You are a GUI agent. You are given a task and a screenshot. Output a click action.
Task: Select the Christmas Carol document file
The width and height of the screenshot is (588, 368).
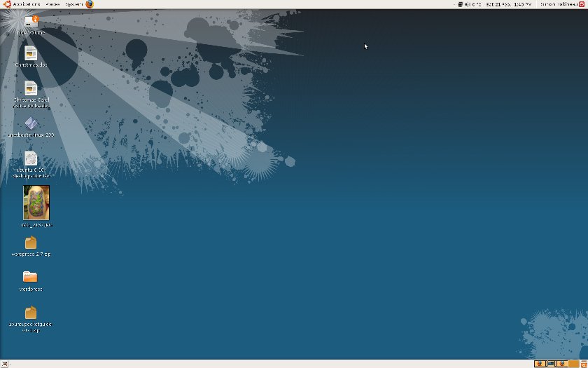point(31,88)
